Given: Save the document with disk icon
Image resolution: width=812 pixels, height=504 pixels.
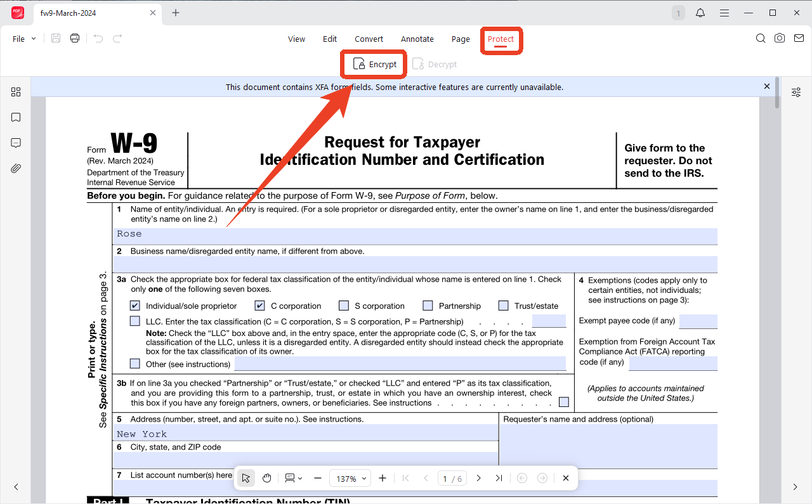Looking at the screenshot, I should pos(56,39).
